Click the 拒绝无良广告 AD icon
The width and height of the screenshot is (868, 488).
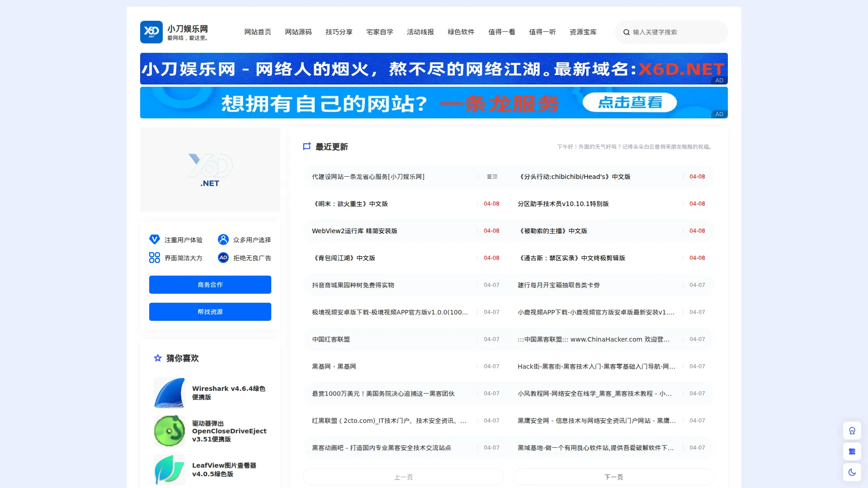(x=223, y=258)
